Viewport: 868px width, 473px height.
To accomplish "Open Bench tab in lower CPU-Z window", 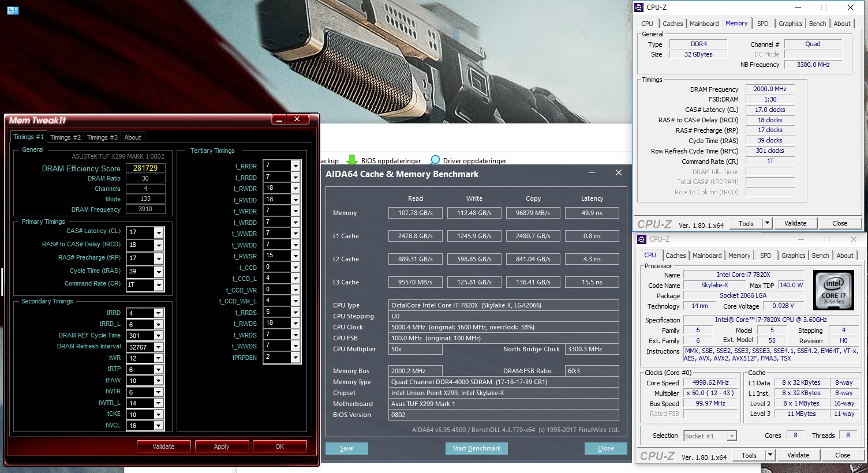I will pos(820,256).
